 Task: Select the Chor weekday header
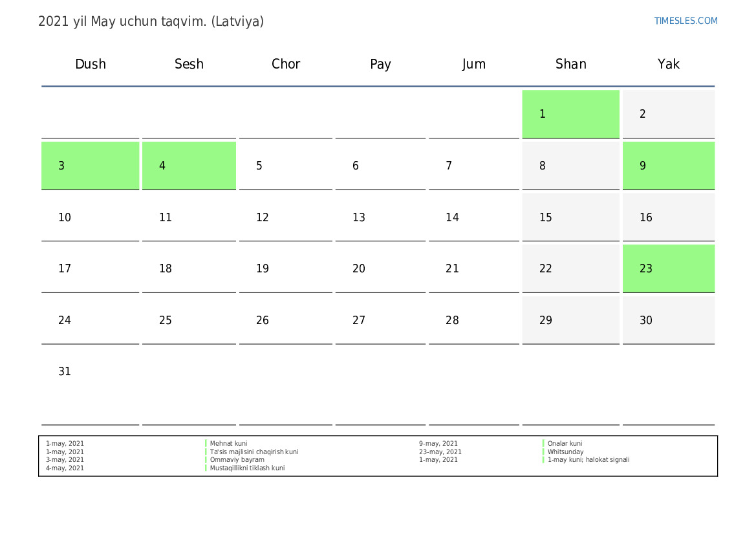point(286,64)
